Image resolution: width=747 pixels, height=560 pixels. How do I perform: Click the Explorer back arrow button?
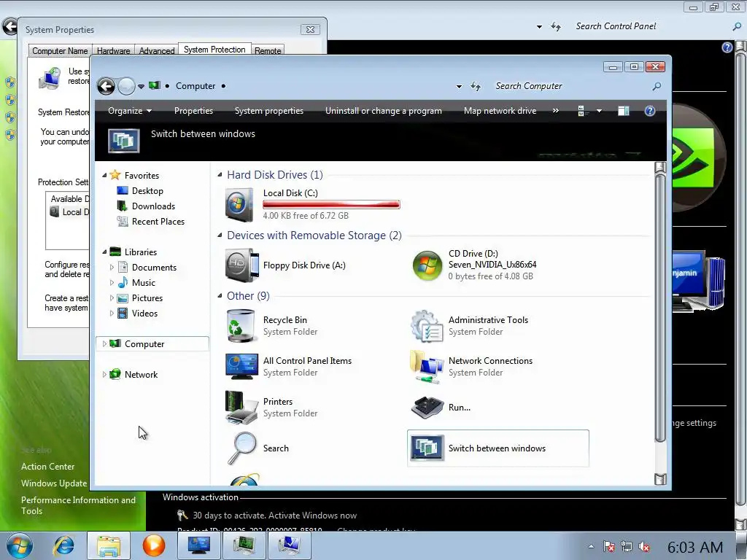tap(106, 86)
